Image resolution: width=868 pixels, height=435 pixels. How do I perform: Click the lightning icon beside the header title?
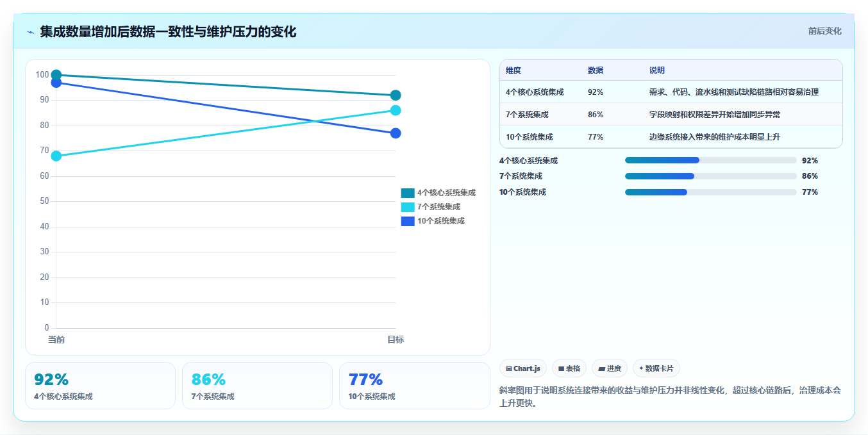click(30, 32)
